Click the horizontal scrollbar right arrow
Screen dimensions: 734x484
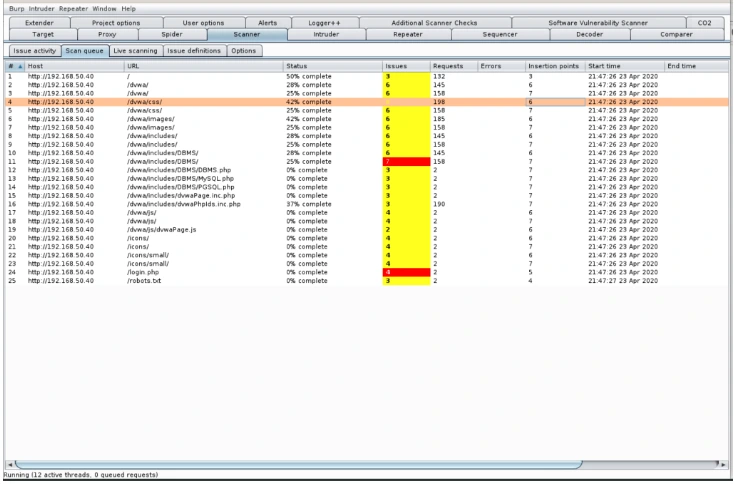(x=723, y=464)
